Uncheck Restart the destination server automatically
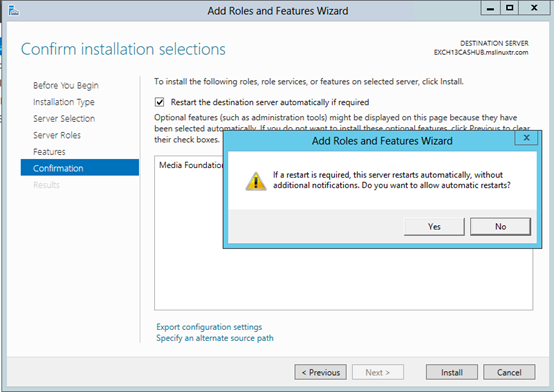This screenshot has width=554, height=392. pyautogui.click(x=160, y=102)
